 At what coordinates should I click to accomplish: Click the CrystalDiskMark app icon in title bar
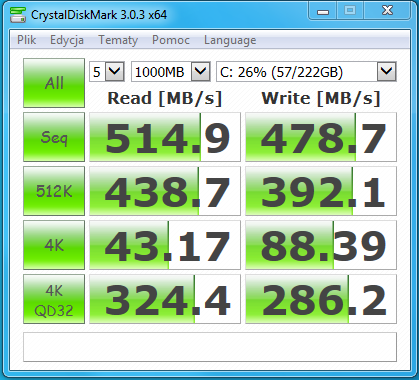[x=18, y=15]
